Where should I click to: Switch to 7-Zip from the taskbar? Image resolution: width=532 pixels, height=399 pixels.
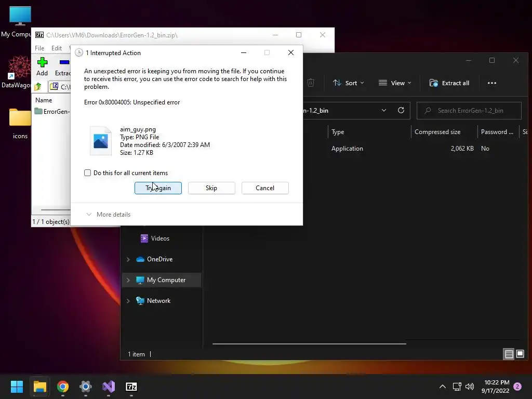(131, 387)
